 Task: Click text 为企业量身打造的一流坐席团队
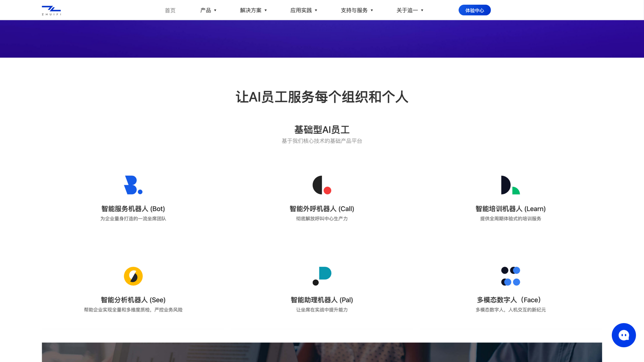click(x=133, y=219)
